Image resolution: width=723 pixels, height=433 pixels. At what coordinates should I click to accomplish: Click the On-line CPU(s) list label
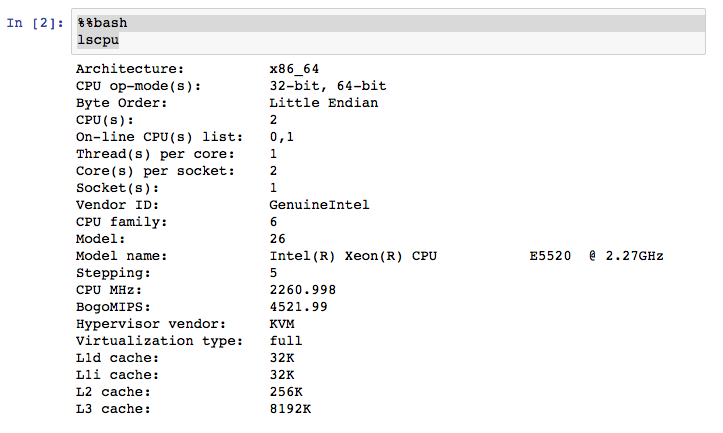[x=159, y=137]
